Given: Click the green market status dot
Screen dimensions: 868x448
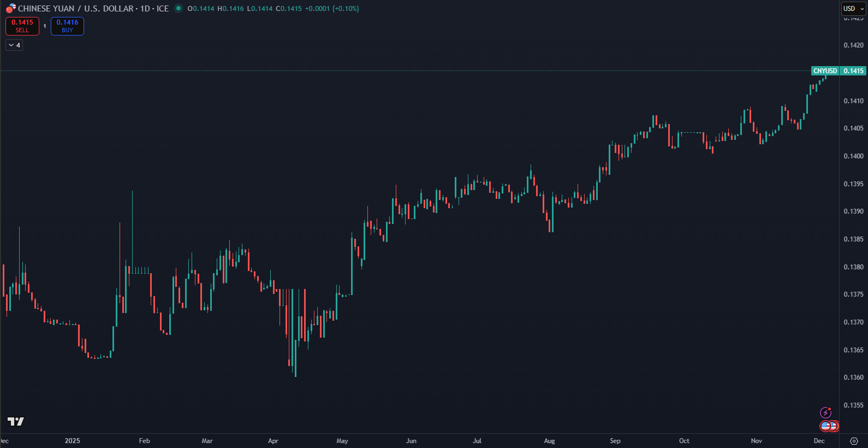Looking at the screenshot, I should click(178, 8).
